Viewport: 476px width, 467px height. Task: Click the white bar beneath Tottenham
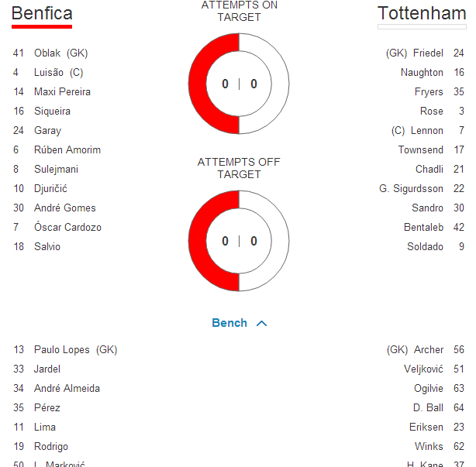tap(421, 26)
